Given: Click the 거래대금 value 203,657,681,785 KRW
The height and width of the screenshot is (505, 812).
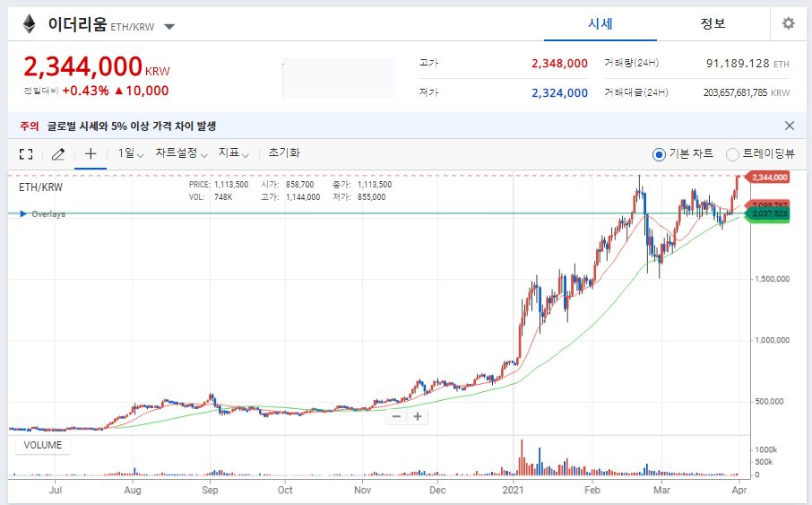Looking at the screenshot, I should click(747, 92).
